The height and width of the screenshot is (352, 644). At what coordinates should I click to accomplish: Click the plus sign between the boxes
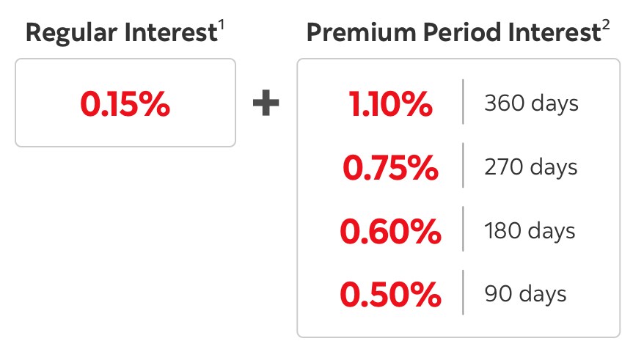[x=266, y=103]
